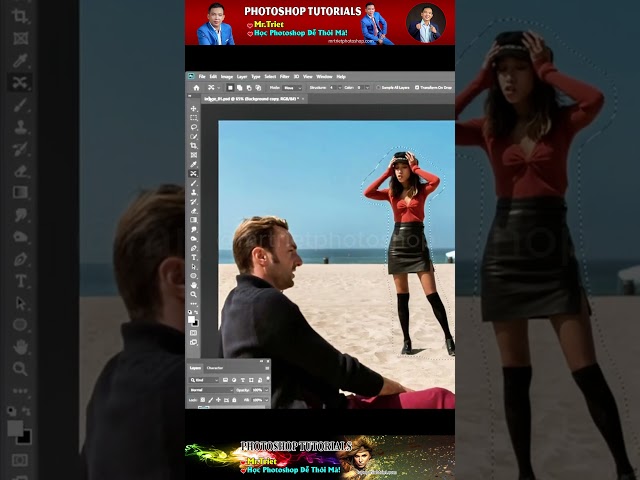Open the Normal blend mode dropdown
Viewport: 640px width, 480px height.
pos(211,390)
